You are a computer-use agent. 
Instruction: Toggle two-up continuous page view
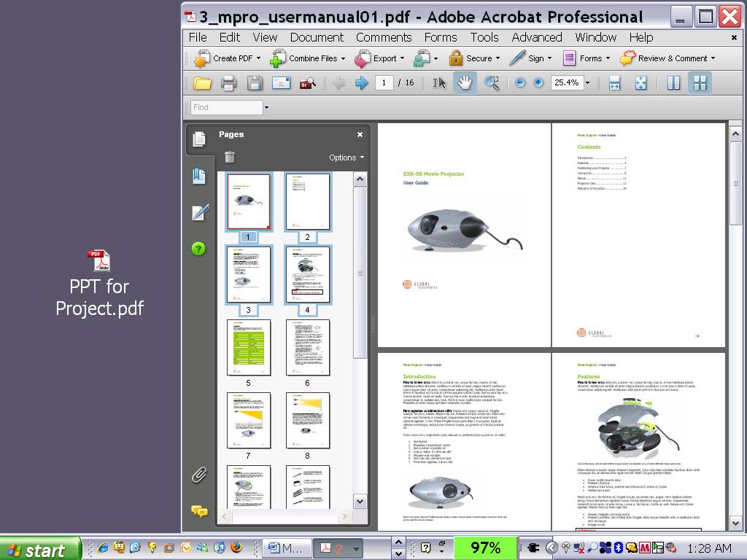[700, 83]
